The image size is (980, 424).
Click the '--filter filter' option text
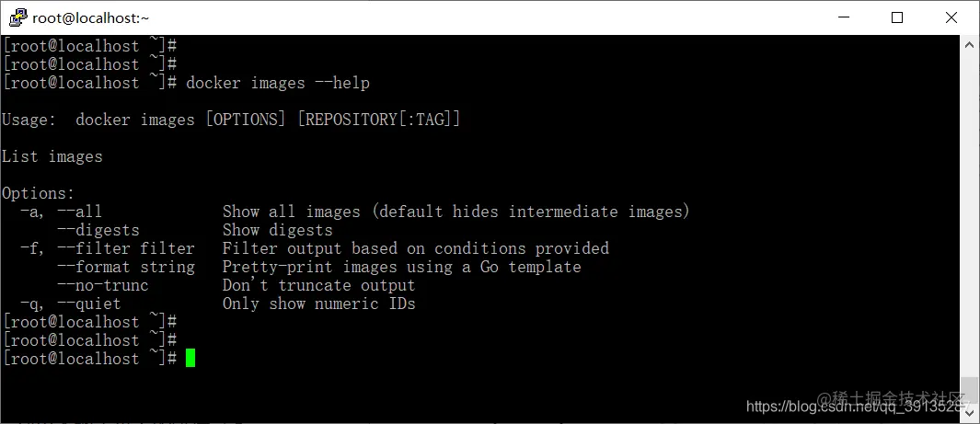click(x=126, y=248)
